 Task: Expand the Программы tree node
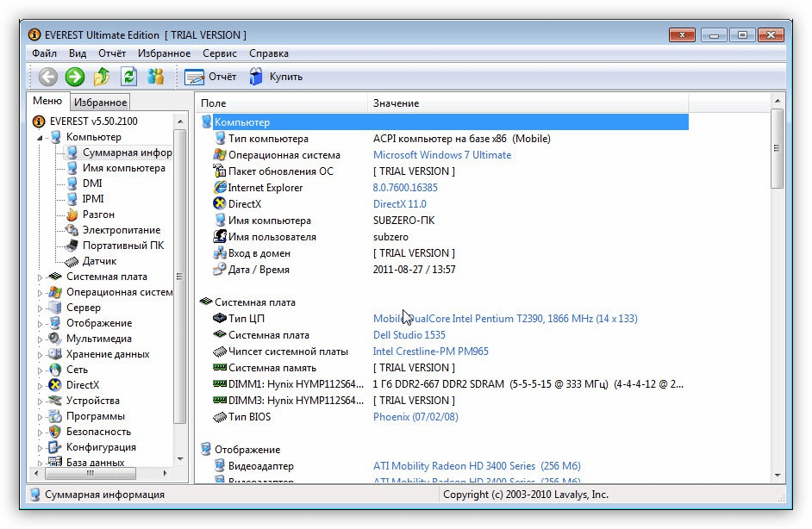click(x=40, y=417)
